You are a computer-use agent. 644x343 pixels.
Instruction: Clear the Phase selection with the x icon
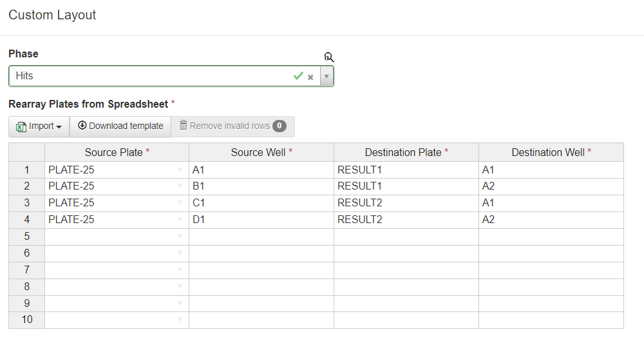click(x=310, y=77)
